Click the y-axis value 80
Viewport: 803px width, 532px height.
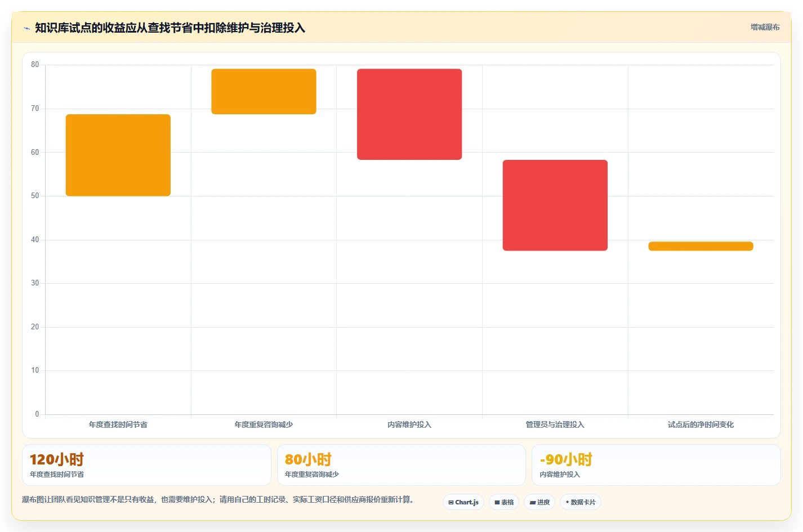pyautogui.click(x=35, y=65)
